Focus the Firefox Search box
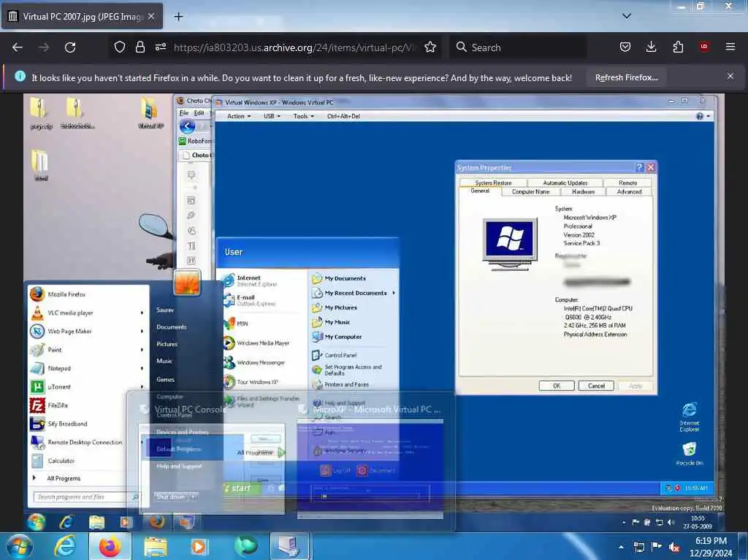The image size is (748, 560). point(518,47)
